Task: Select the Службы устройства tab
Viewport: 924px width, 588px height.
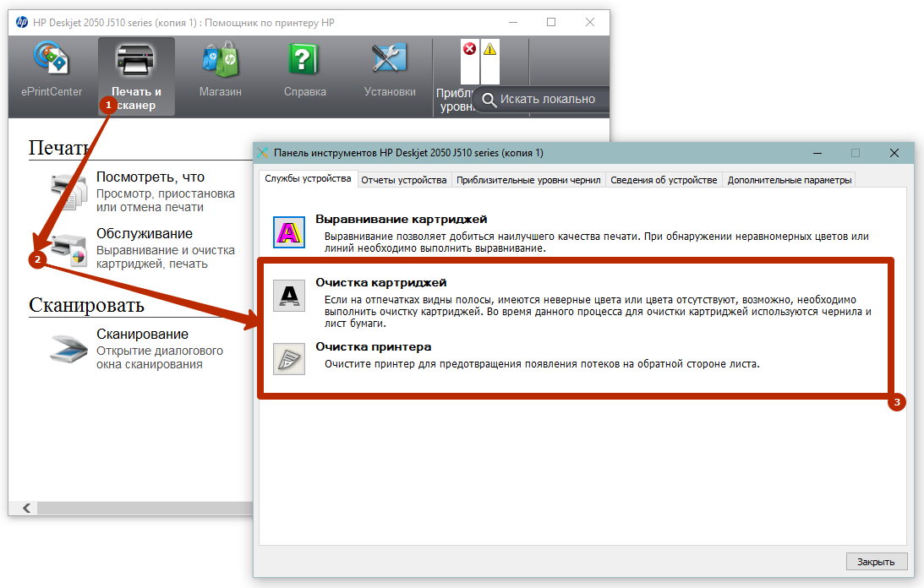Action: (x=308, y=179)
